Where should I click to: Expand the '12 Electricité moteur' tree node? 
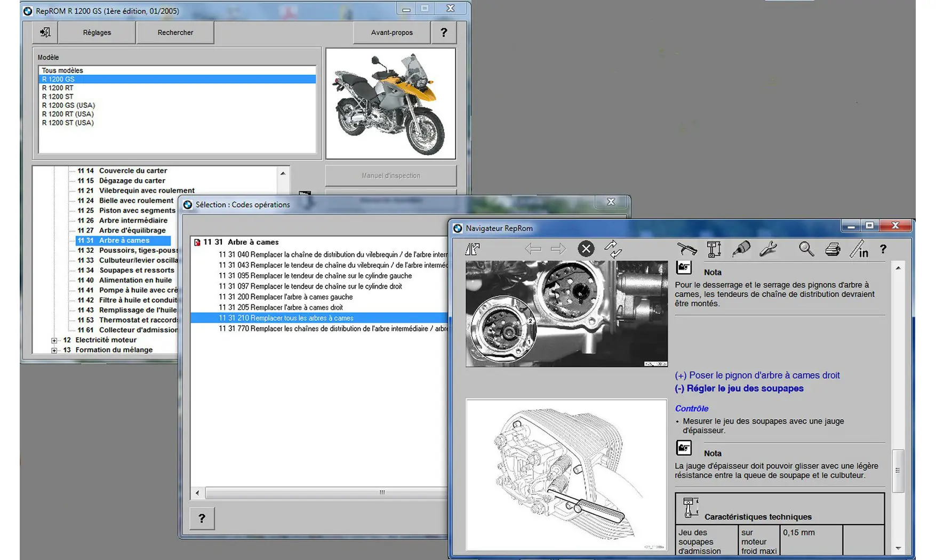[x=54, y=340]
